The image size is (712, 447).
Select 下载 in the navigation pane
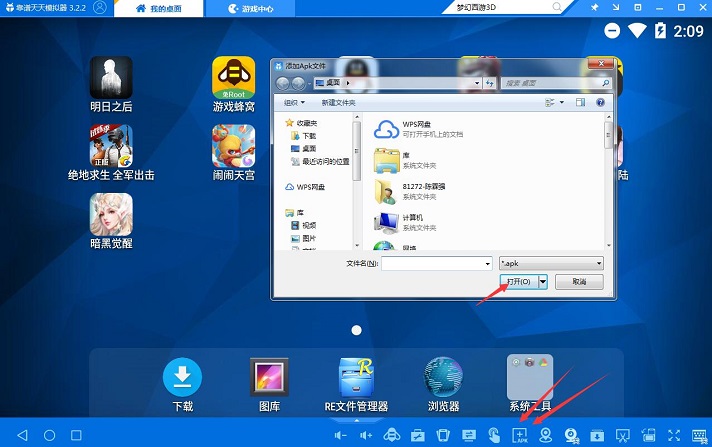(x=304, y=135)
